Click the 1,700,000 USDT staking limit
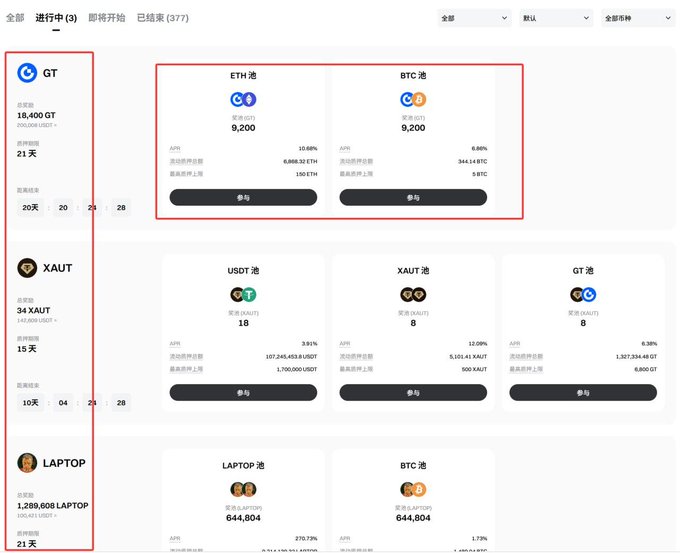The width and height of the screenshot is (680, 553). pyautogui.click(x=297, y=369)
